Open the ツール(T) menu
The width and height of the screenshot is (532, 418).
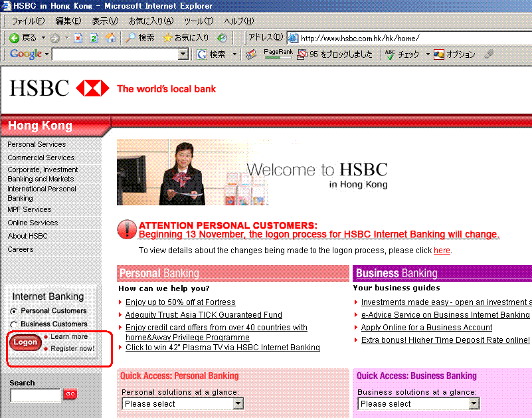pyautogui.click(x=199, y=21)
